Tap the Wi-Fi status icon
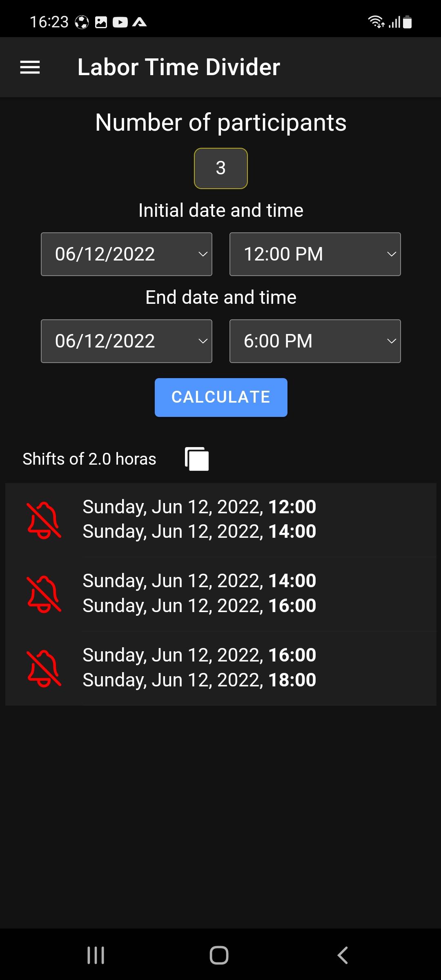 coord(376,22)
